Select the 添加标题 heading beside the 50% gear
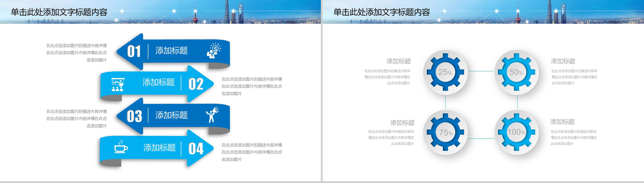The height and width of the screenshot is (183, 644). click(x=563, y=61)
